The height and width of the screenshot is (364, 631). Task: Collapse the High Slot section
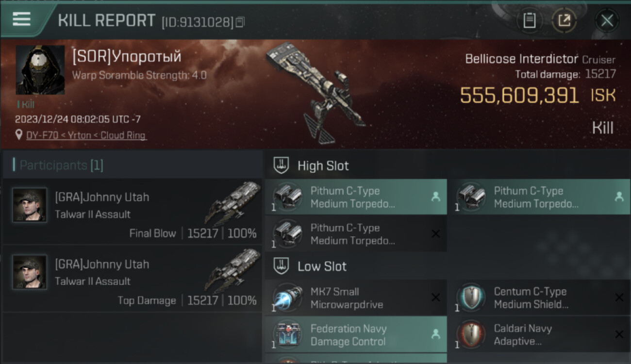tap(312, 165)
